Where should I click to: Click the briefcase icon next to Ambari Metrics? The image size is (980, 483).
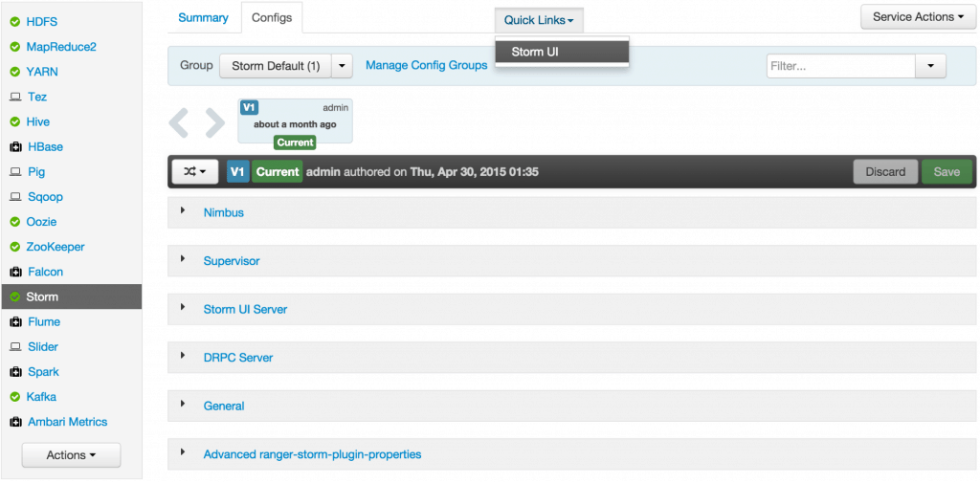tap(15, 422)
